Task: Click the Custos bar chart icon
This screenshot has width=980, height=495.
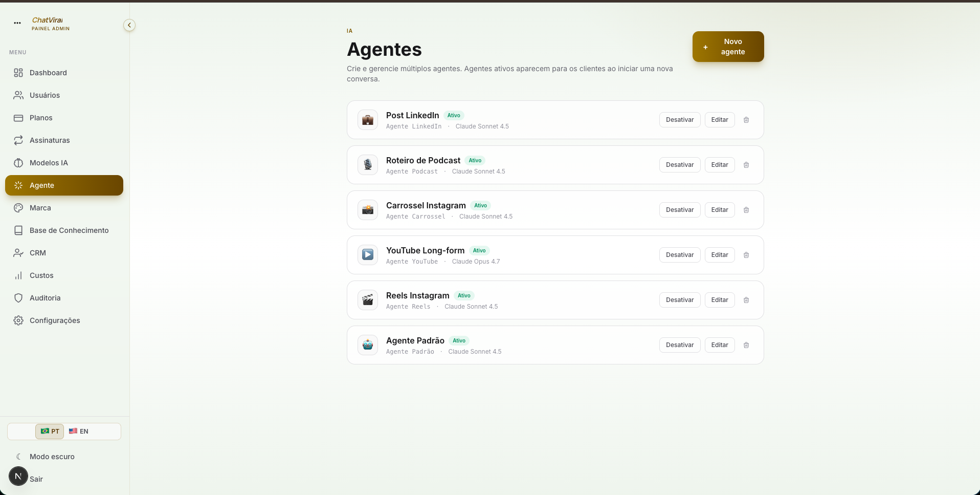Action: click(18, 275)
